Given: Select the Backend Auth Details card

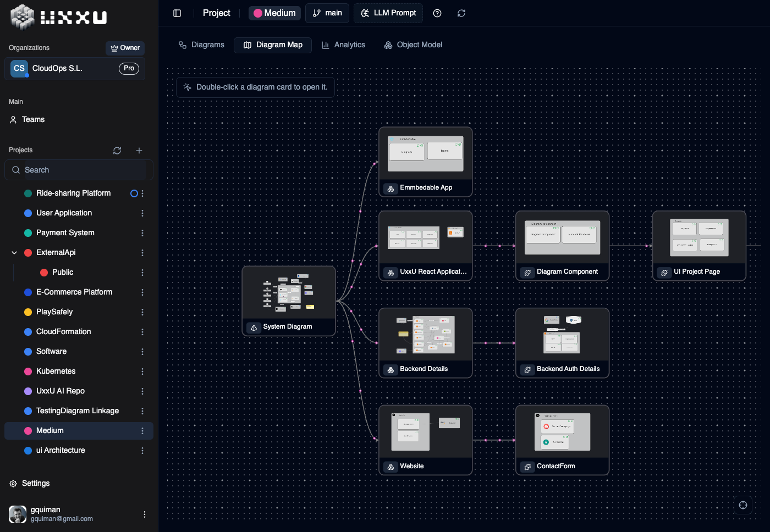Looking at the screenshot, I should click(562, 343).
